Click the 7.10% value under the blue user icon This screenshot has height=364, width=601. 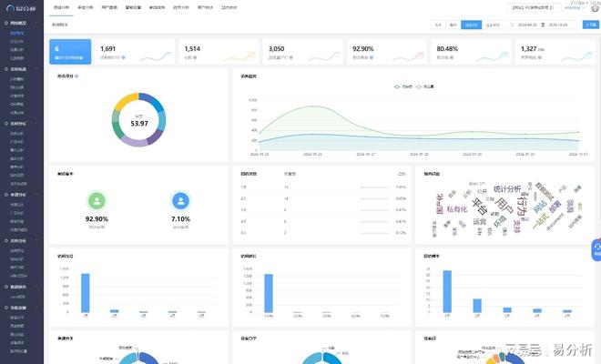180,219
